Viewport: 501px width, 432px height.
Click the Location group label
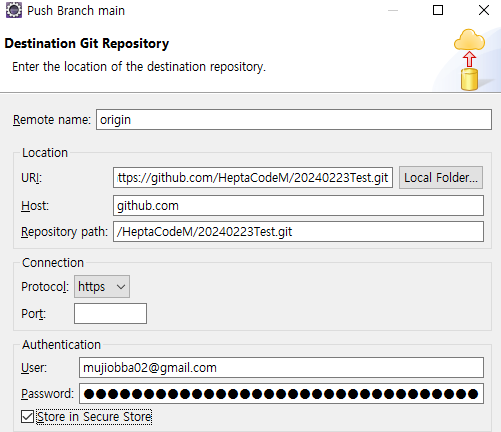45,153
